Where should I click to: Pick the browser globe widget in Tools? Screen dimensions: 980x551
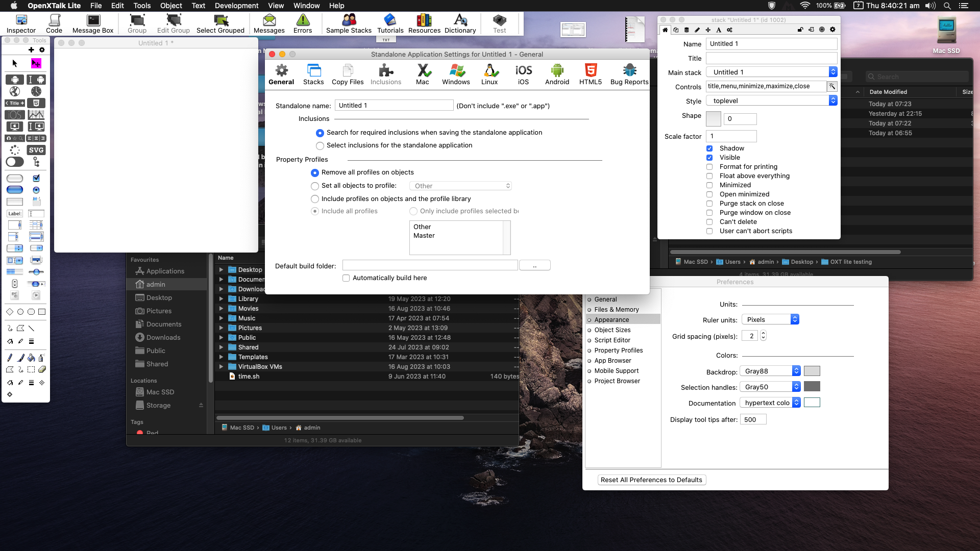coord(15,91)
